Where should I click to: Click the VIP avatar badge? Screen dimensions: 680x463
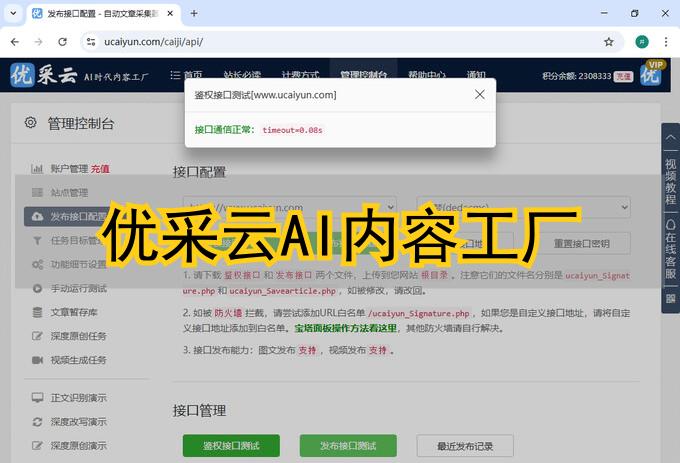[654, 75]
